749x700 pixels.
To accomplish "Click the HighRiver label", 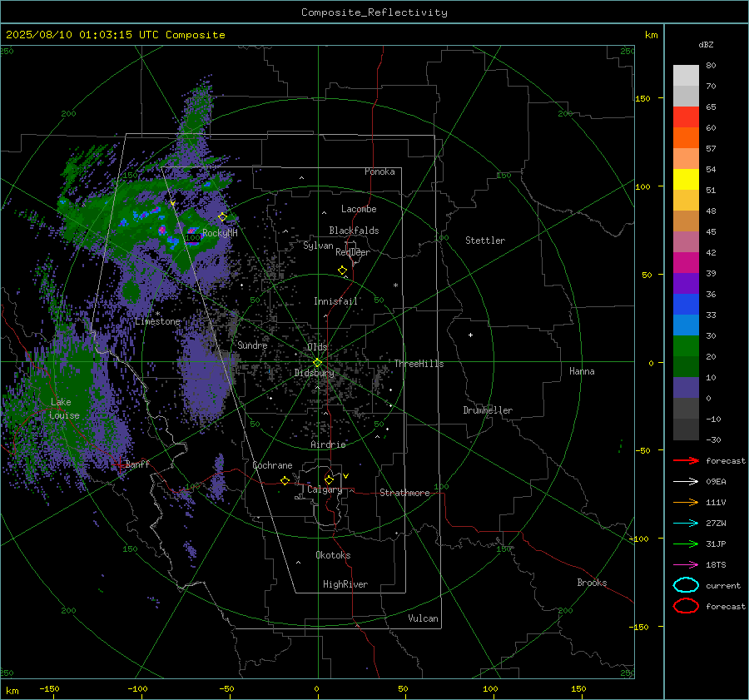I will point(345,584).
